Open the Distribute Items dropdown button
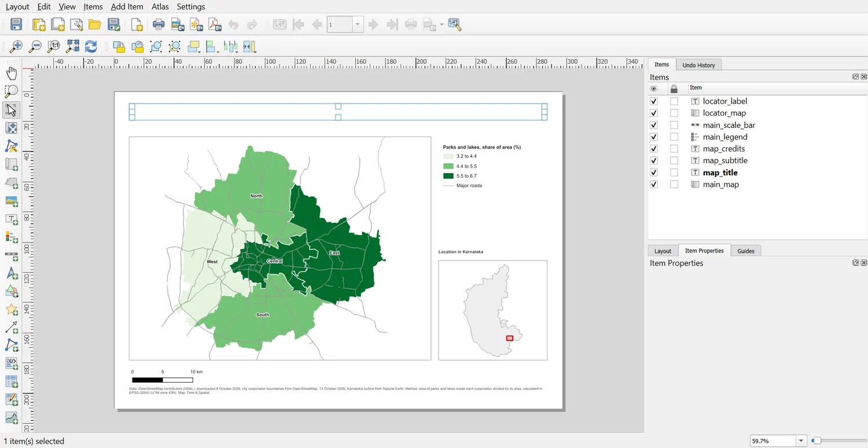The width and height of the screenshot is (868, 448). click(x=231, y=47)
